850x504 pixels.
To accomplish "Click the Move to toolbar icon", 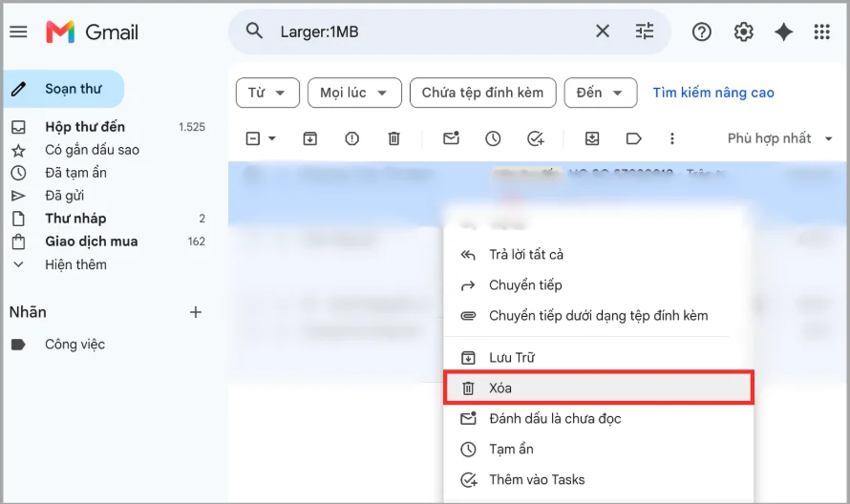I will (x=592, y=138).
